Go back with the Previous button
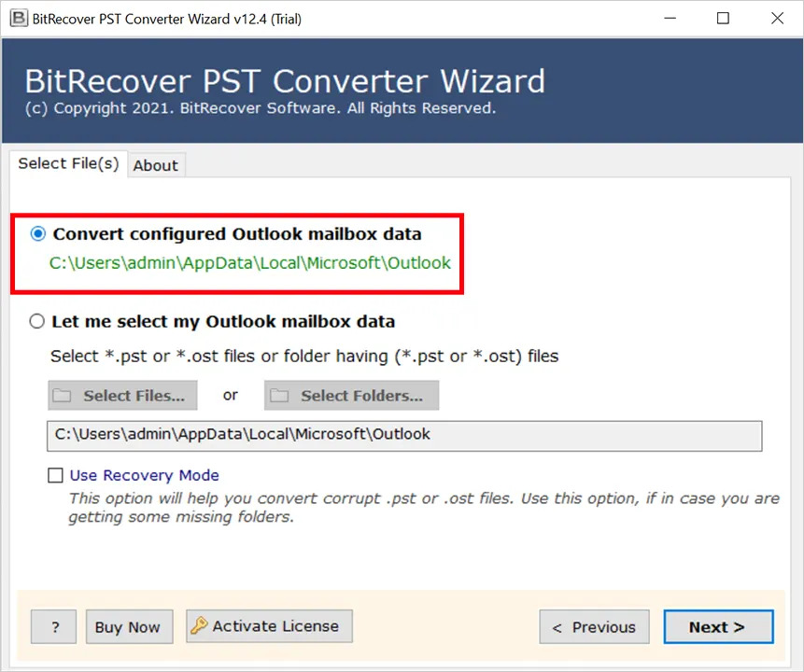 594,626
